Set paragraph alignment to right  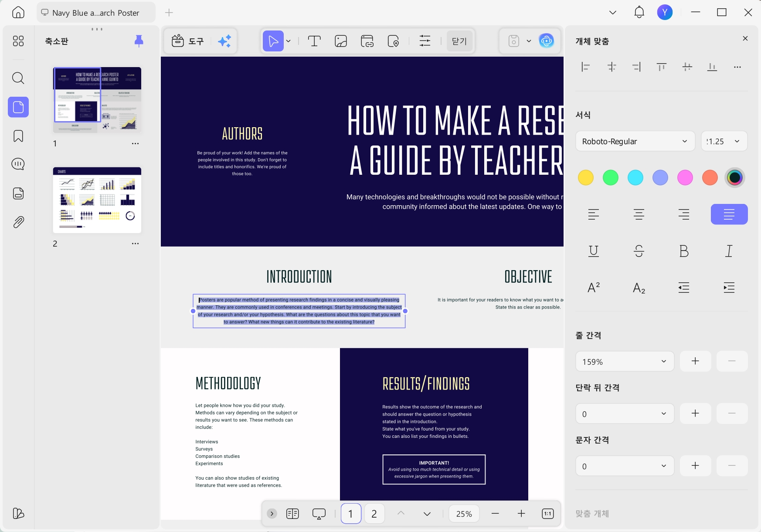click(684, 214)
